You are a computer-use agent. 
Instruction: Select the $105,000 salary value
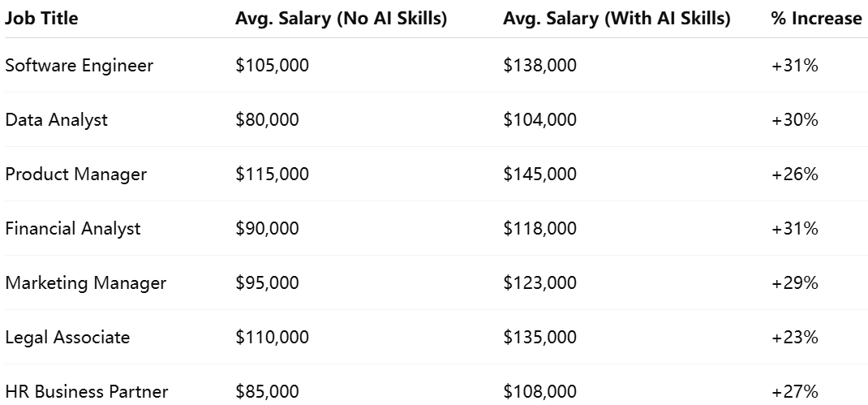coord(272,66)
